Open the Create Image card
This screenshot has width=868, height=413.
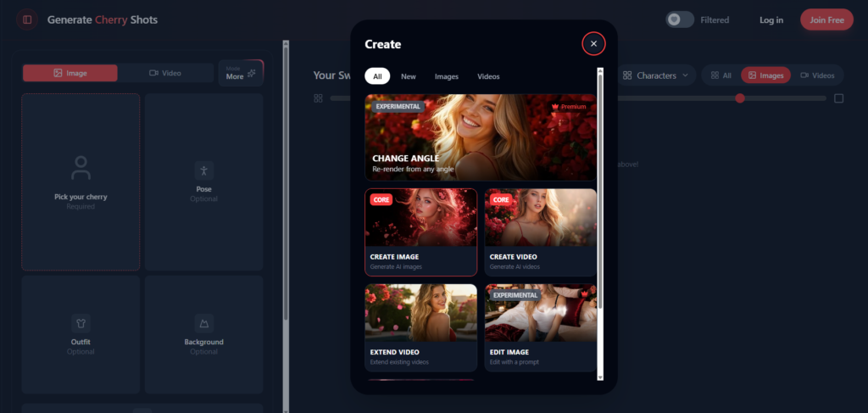pyautogui.click(x=420, y=232)
